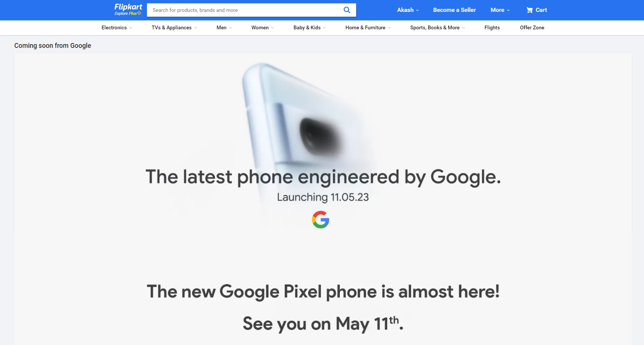The width and height of the screenshot is (644, 345).
Task: Open the Women category menu
Action: pos(263,27)
